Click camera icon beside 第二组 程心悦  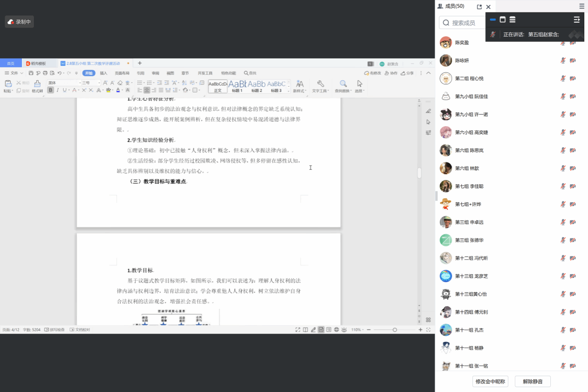coord(573,78)
